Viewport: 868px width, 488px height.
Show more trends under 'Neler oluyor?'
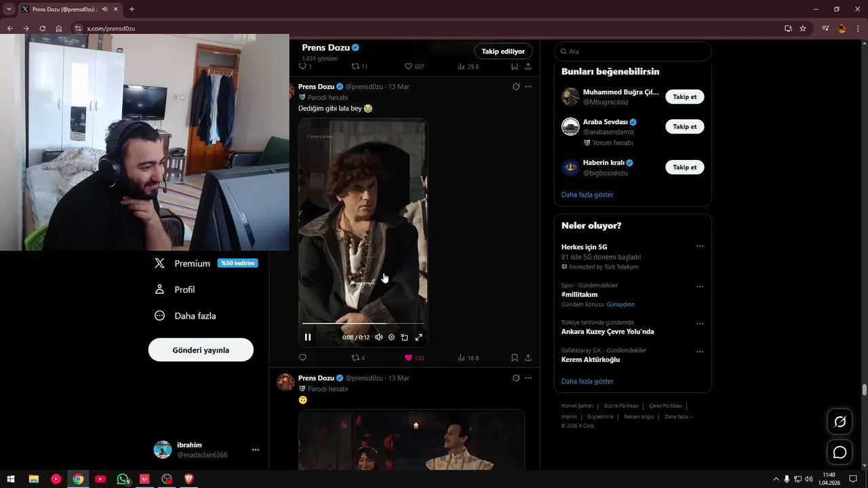pos(587,382)
